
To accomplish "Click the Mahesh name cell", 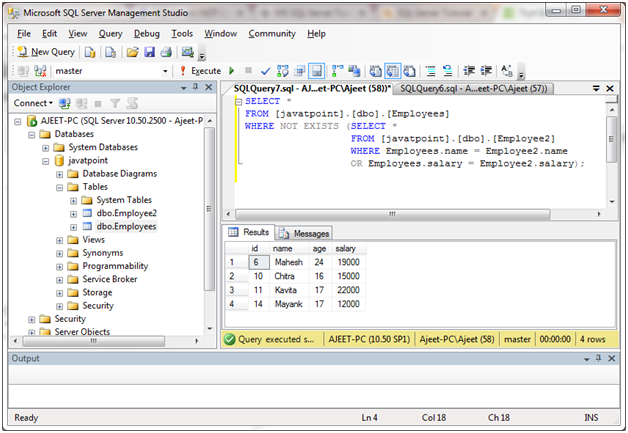I will (289, 262).
